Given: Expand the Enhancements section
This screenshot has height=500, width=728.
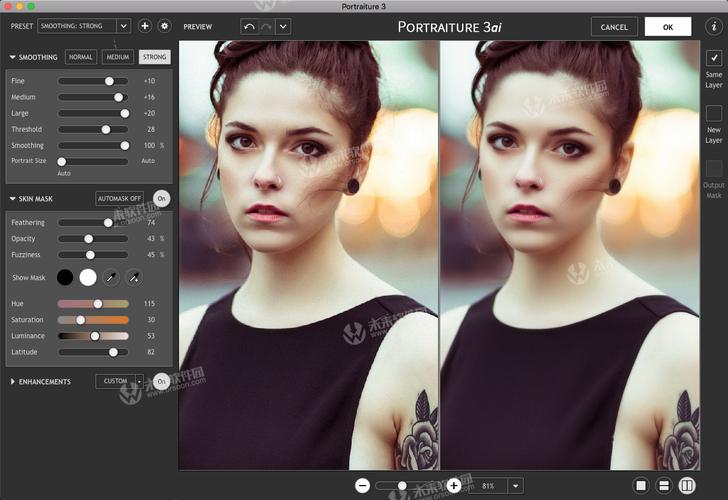Looking at the screenshot, I should 13,382.
